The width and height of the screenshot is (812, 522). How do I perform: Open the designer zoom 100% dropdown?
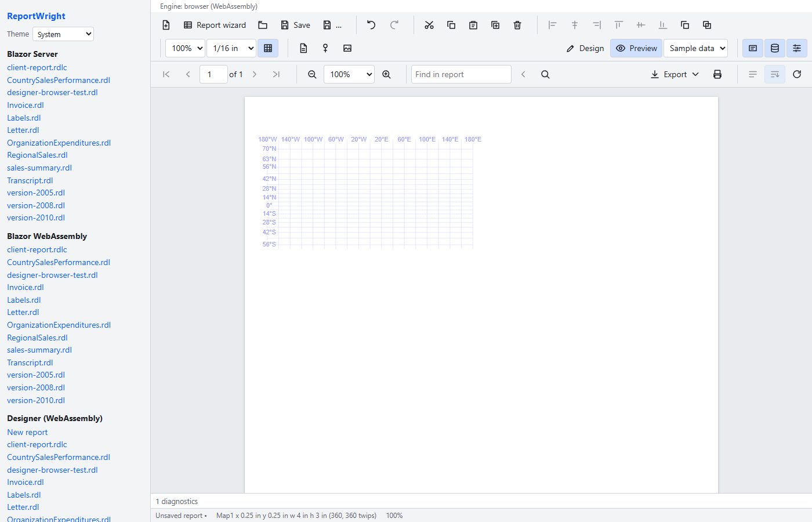pos(186,48)
